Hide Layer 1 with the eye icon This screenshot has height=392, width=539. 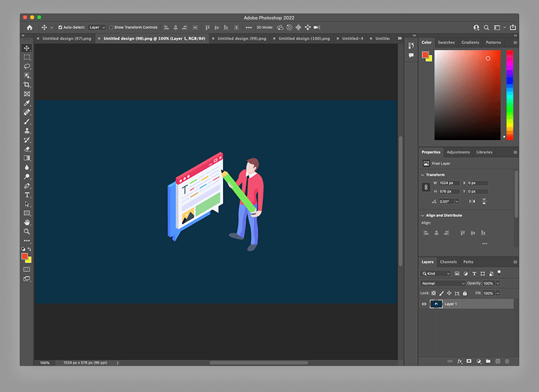tap(424, 304)
